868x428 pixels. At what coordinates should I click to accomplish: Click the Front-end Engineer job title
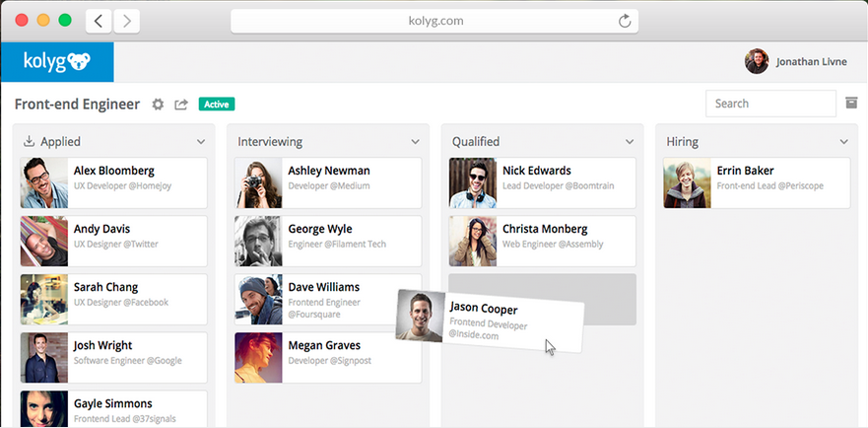tap(78, 105)
